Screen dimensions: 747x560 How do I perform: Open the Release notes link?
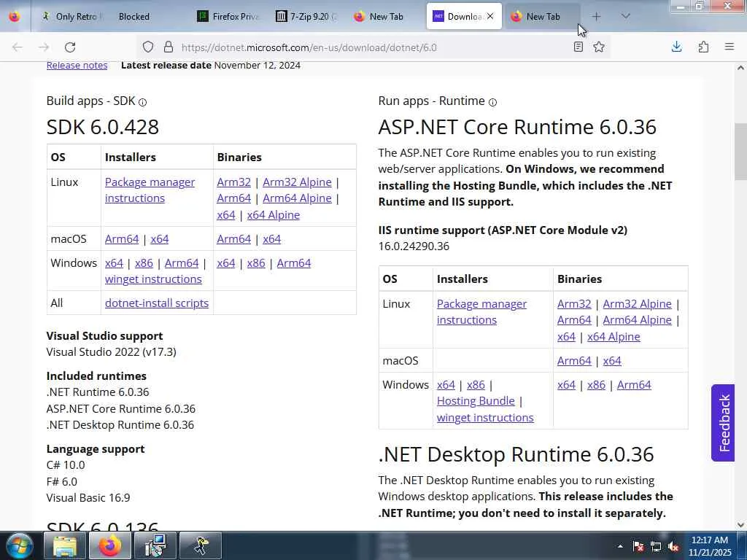pyautogui.click(x=77, y=65)
